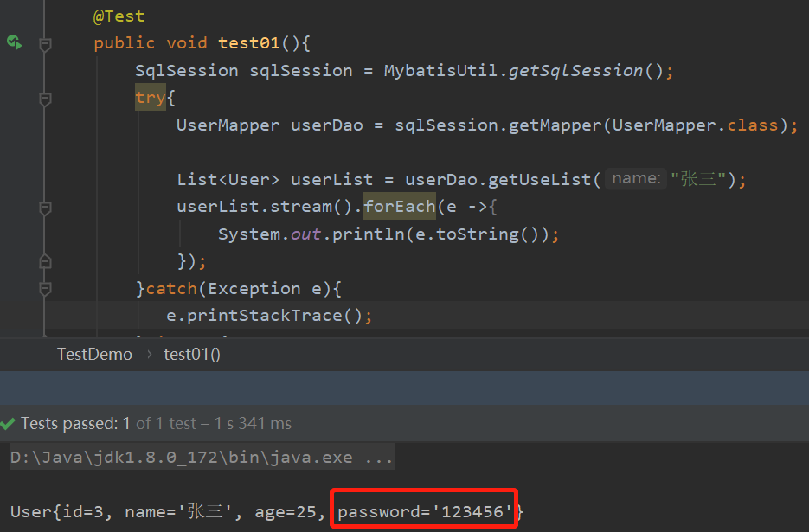Collapse the test01 method fold marker
The height and width of the screenshot is (532, 809).
(45, 44)
